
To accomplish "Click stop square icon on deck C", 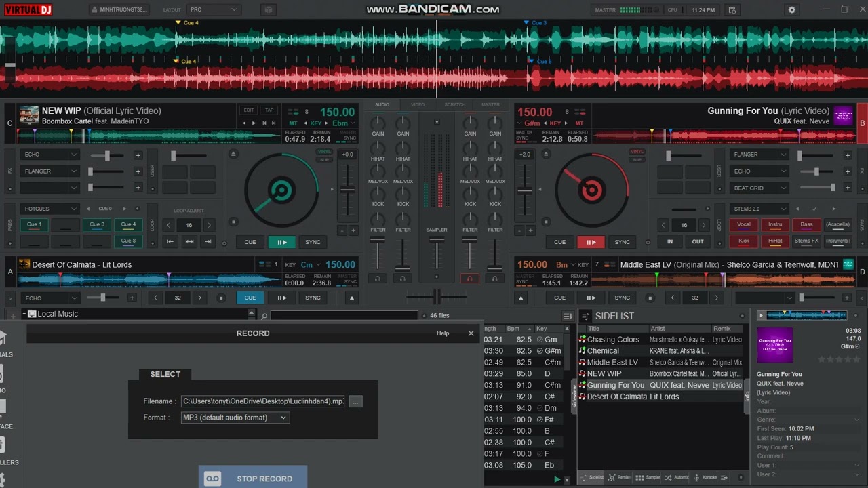I will coord(233,222).
